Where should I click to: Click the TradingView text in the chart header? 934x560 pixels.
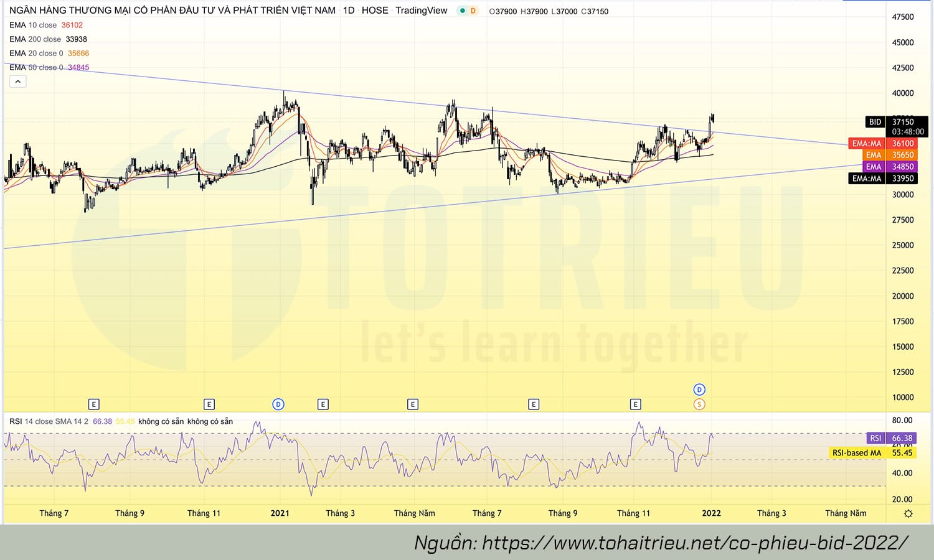click(x=421, y=11)
